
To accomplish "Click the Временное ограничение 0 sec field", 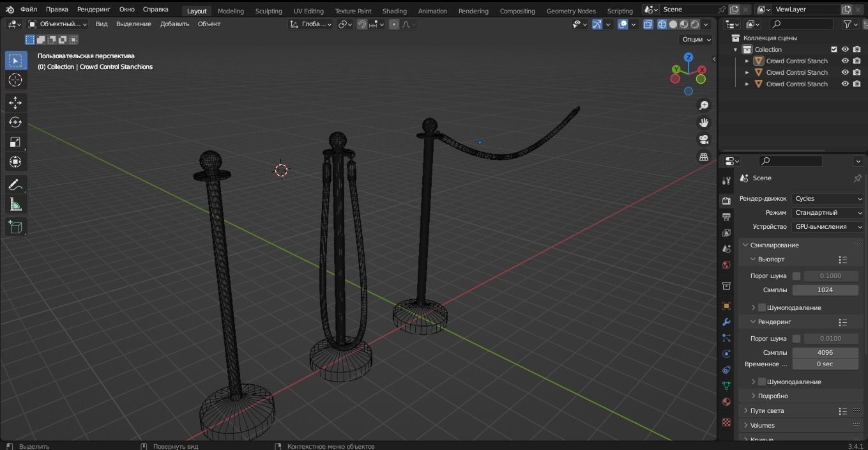I will tap(825, 364).
